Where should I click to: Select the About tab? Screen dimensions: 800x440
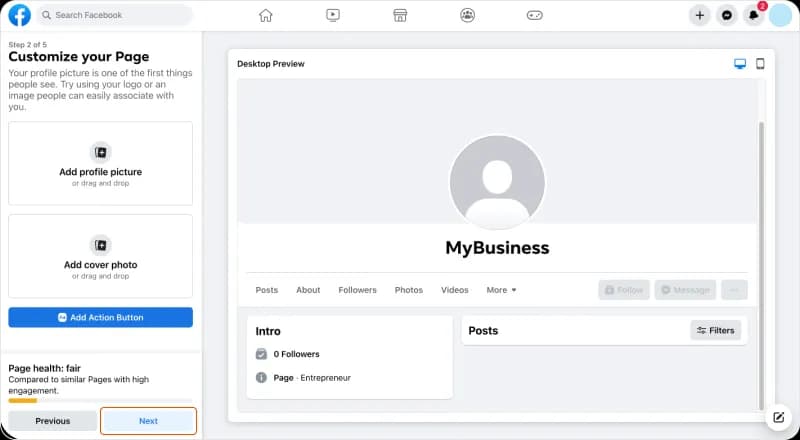[x=308, y=290]
